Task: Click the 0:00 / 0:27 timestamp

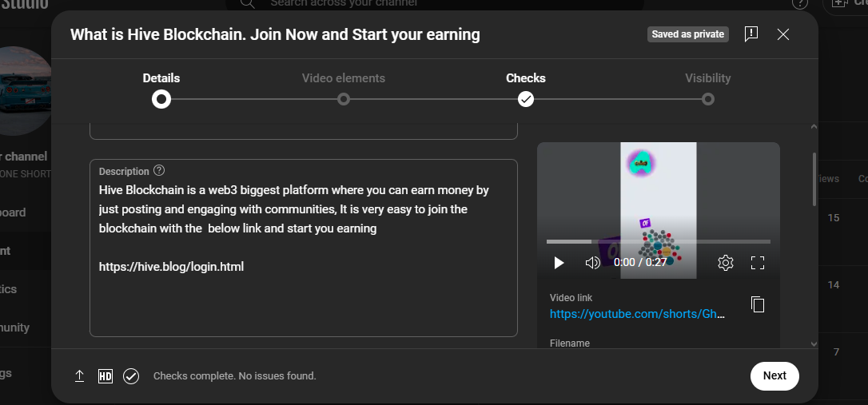Action: click(x=640, y=263)
